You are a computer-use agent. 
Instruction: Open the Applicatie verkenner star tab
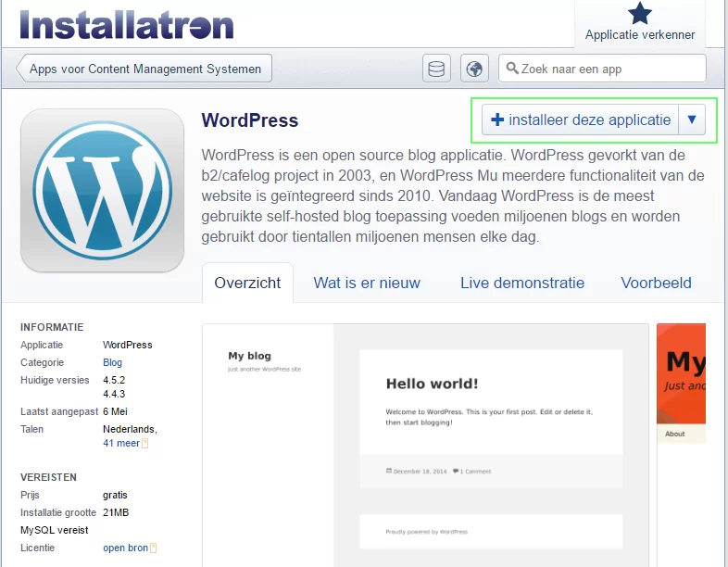click(x=640, y=23)
